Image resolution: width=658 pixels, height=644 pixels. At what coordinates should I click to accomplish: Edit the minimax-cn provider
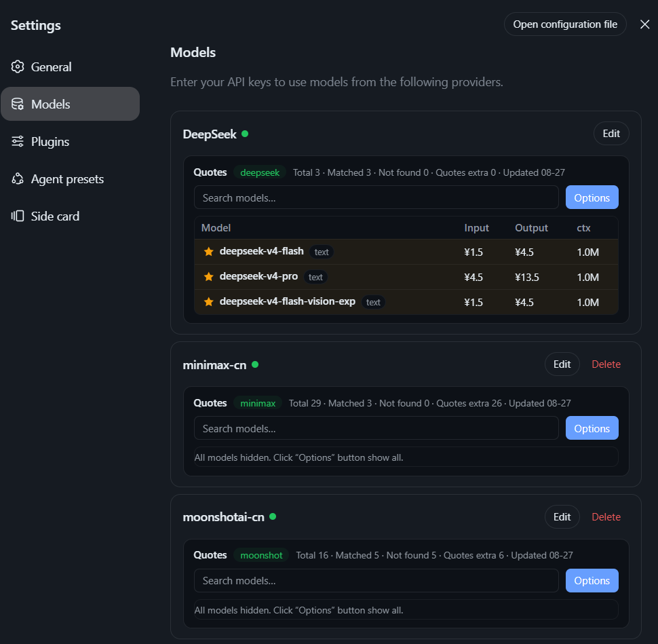click(x=562, y=364)
